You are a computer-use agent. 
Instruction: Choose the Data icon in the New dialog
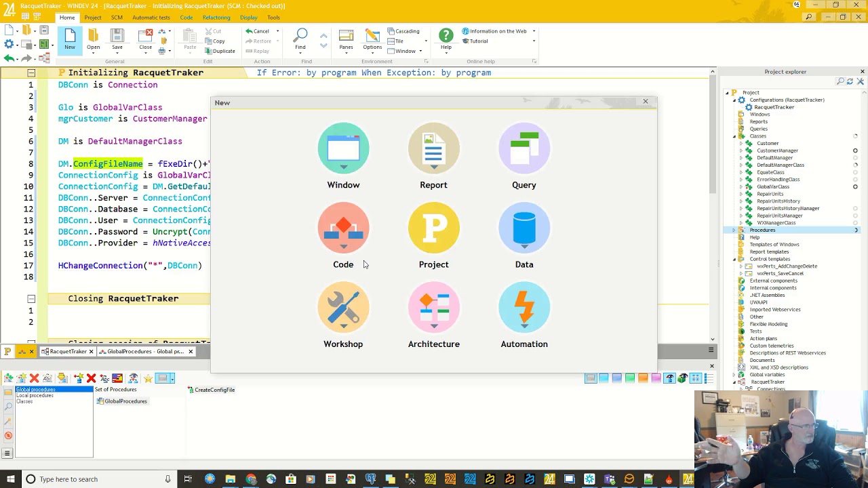coord(524,228)
